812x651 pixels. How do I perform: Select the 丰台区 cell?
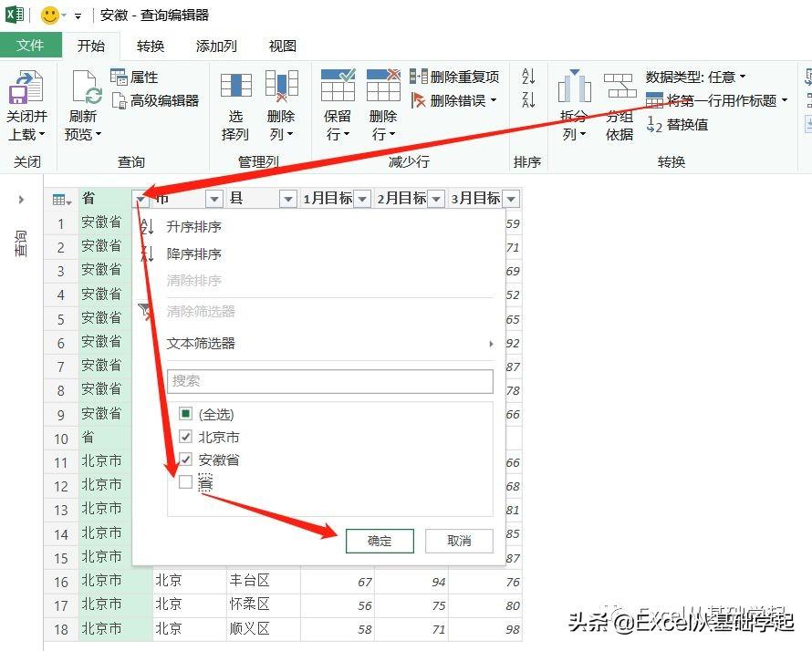[x=263, y=581]
